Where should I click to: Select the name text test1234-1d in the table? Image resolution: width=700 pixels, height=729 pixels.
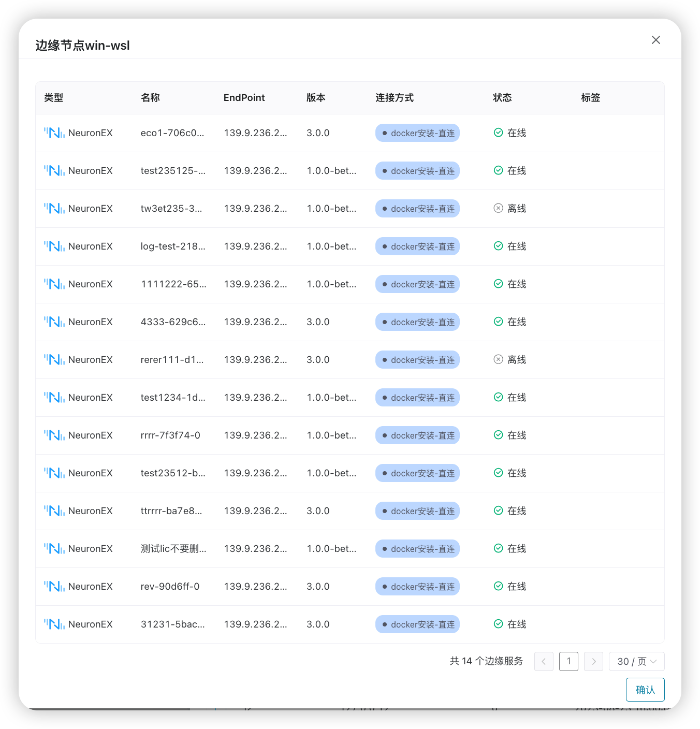point(173,397)
